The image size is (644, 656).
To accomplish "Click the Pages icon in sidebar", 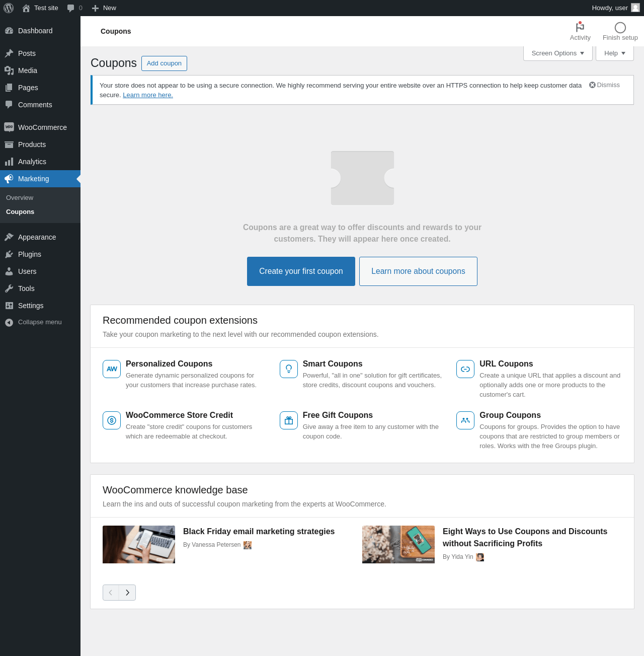I will click(x=9, y=88).
